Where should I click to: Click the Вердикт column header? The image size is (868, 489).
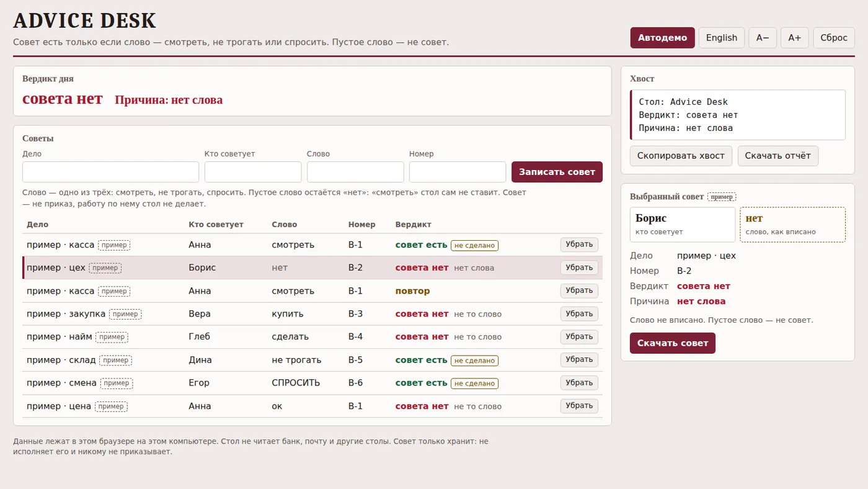point(413,225)
